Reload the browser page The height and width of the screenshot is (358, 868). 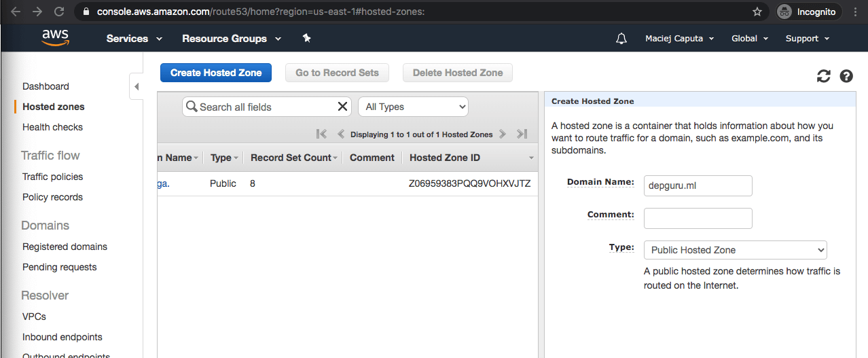(x=59, y=12)
